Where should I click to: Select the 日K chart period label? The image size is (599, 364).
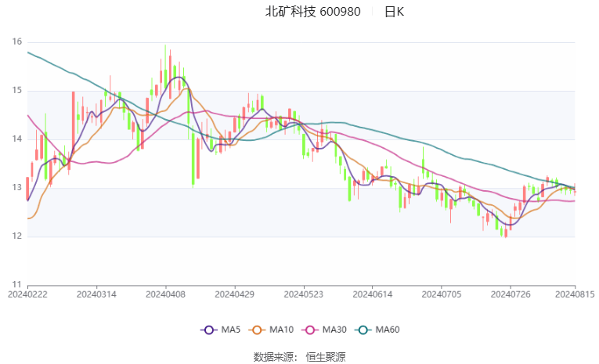(394, 12)
